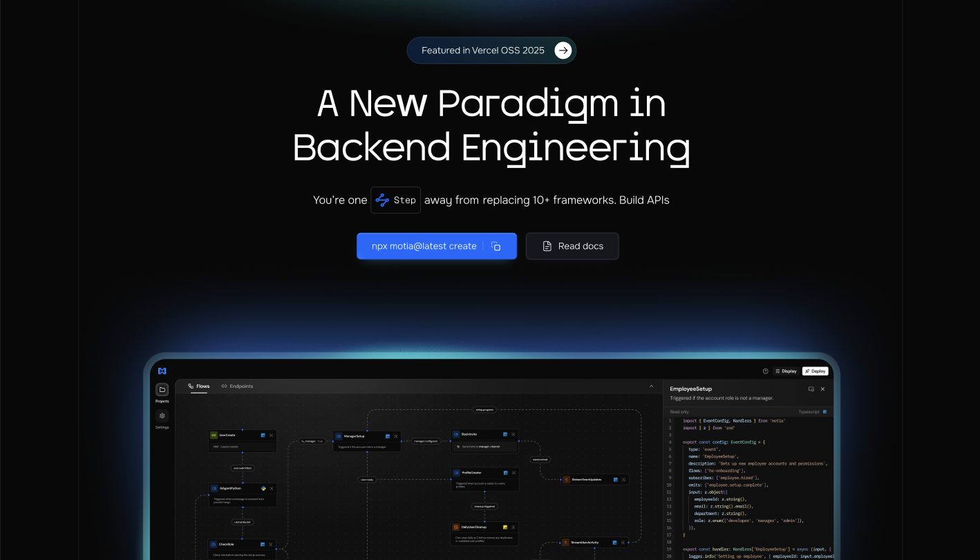
Task: Open the Projects folder icon in sidebar
Action: click(162, 389)
